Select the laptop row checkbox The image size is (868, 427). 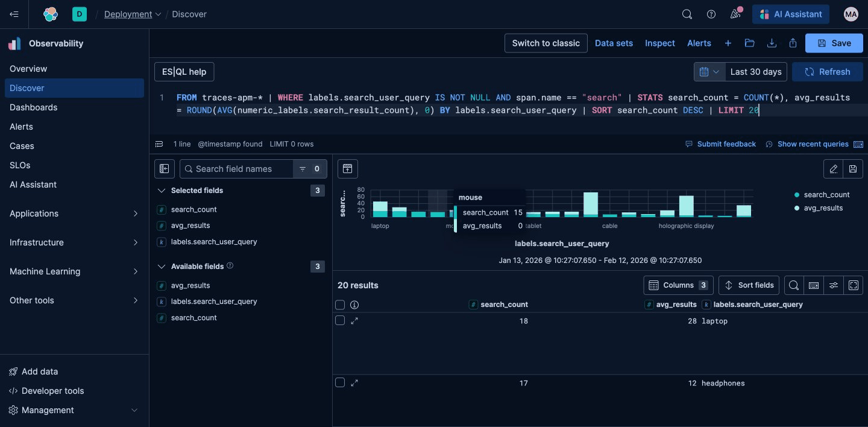point(340,320)
